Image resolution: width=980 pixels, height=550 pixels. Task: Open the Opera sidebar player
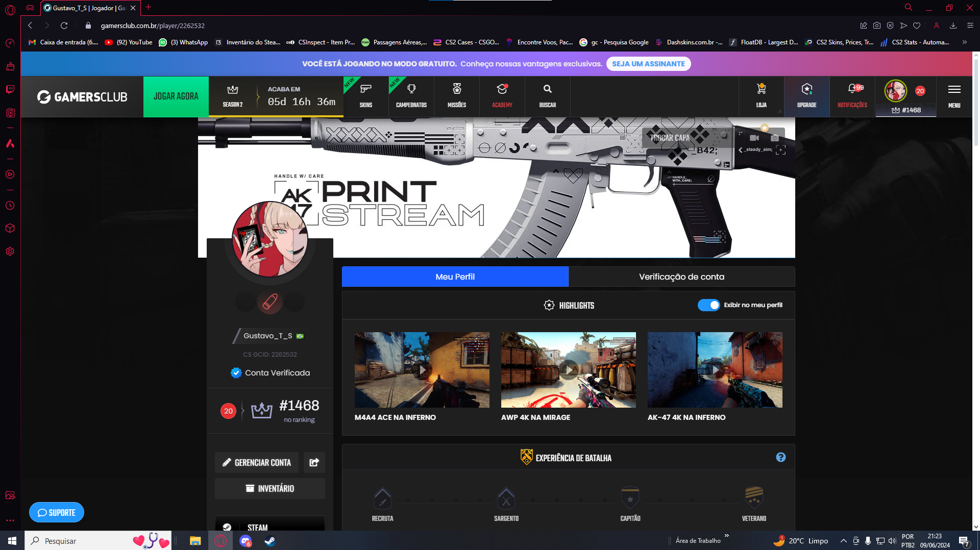pyautogui.click(x=10, y=174)
